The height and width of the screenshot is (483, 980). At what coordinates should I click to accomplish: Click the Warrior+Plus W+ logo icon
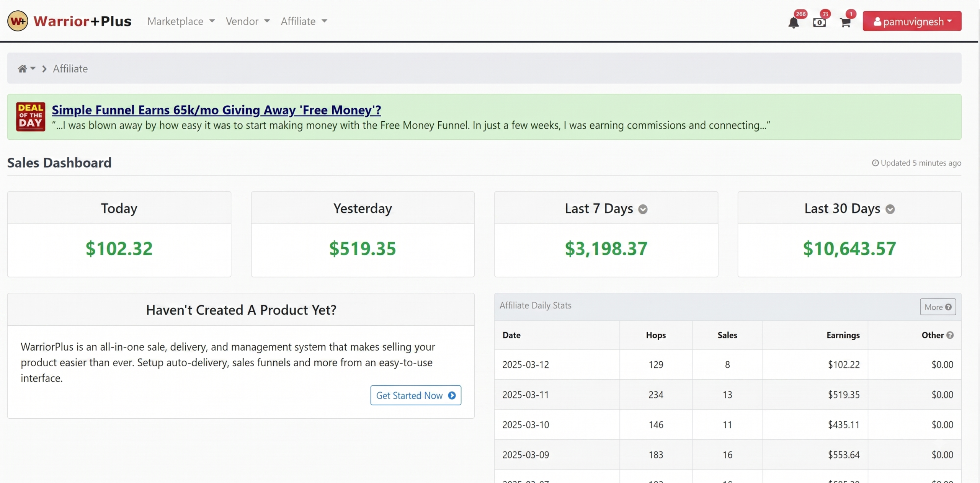coord(18,21)
